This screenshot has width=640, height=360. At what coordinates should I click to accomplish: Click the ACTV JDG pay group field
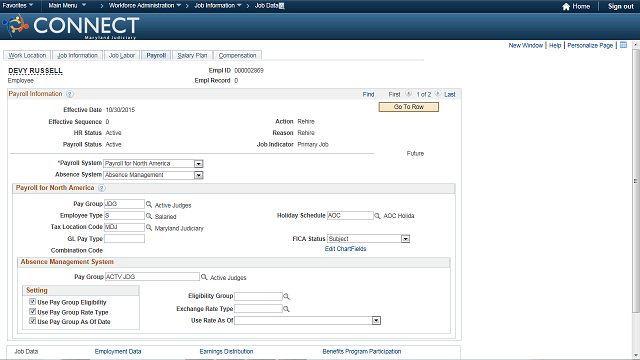pos(152,277)
